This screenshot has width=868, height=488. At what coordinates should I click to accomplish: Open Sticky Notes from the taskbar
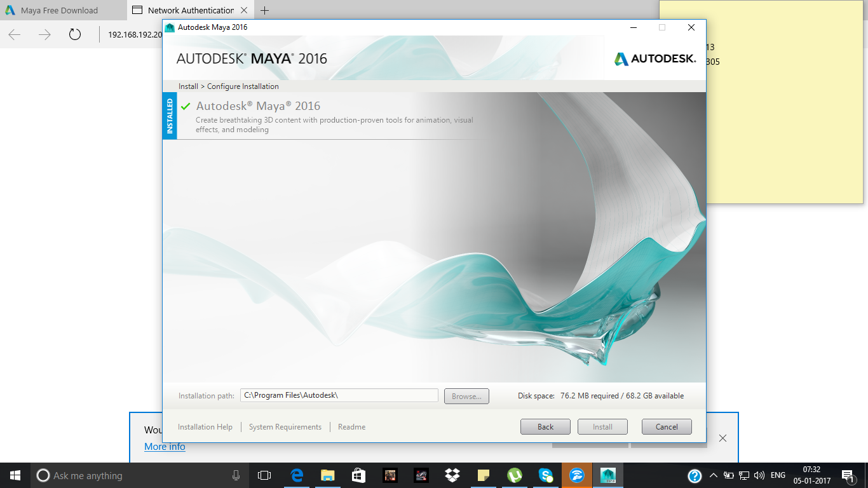[x=483, y=475]
